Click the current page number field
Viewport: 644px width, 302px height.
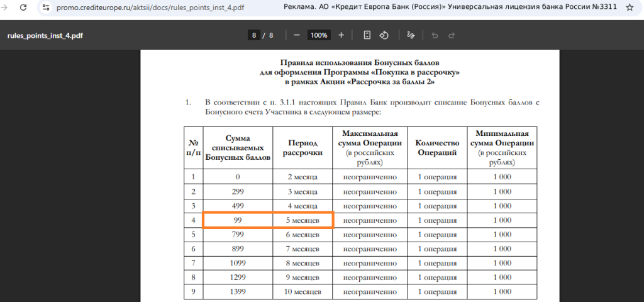coord(254,35)
